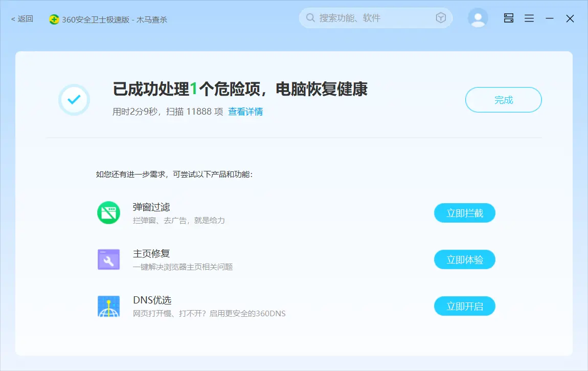Click the text 一键解决浏览器主页相关问题
The width and height of the screenshot is (588, 371).
(x=183, y=267)
